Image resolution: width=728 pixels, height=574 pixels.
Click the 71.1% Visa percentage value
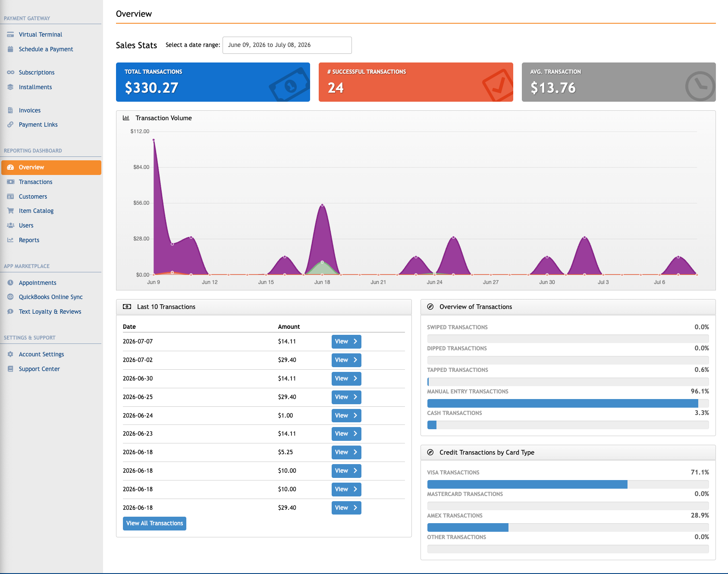point(700,472)
